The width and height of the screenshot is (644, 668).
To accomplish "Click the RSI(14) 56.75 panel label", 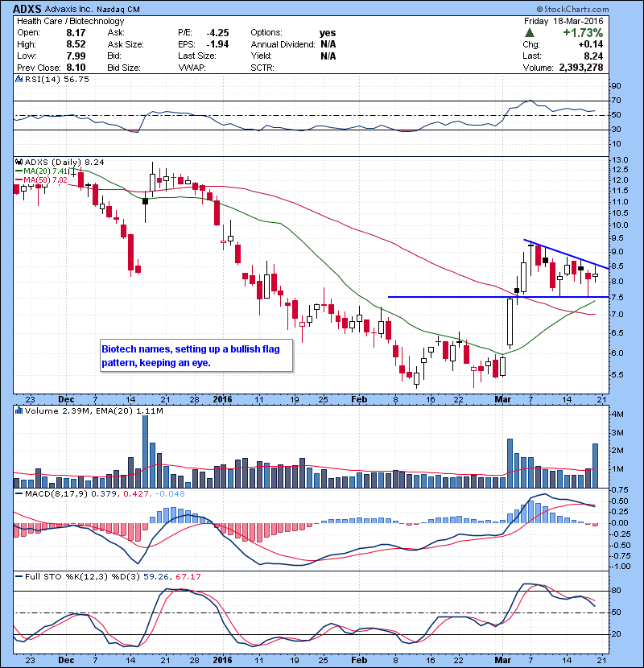I will [x=56, y=79].
